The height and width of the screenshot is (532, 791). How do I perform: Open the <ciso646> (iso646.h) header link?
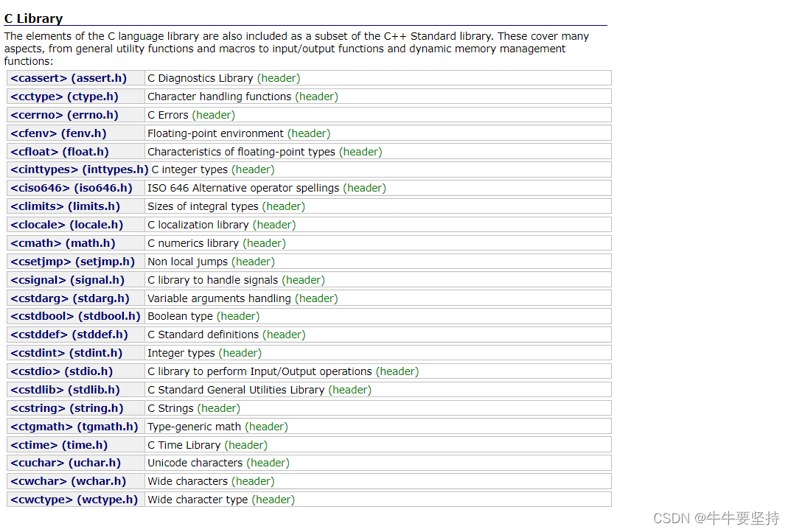click(x=72, y=188)
